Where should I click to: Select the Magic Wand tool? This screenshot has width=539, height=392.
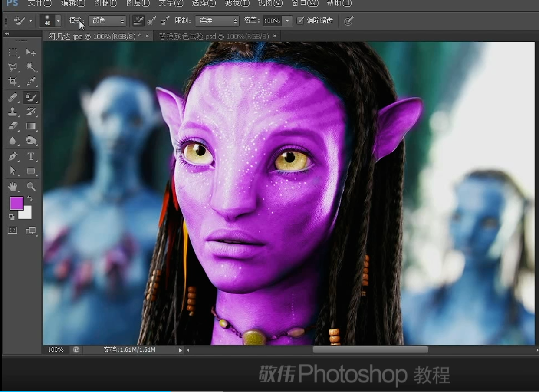[x=31, y=67]
